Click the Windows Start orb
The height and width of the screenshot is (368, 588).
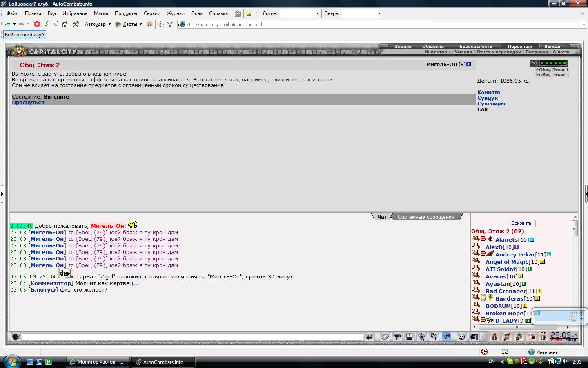click(11, 361)
